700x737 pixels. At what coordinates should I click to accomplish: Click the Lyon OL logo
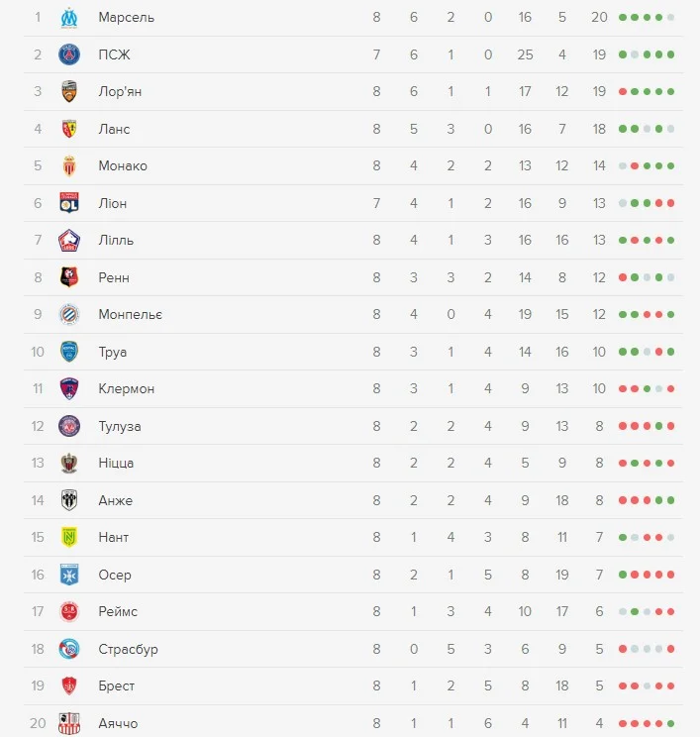[x=69, y=203]
